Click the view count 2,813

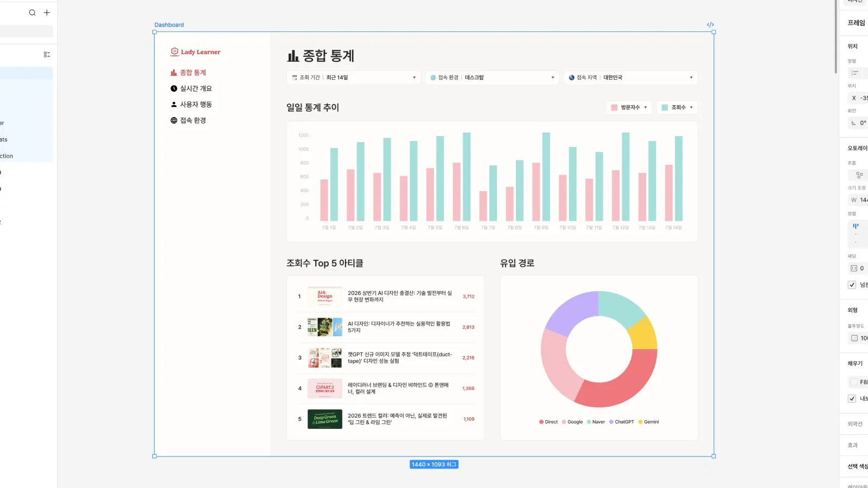point(468,328)
